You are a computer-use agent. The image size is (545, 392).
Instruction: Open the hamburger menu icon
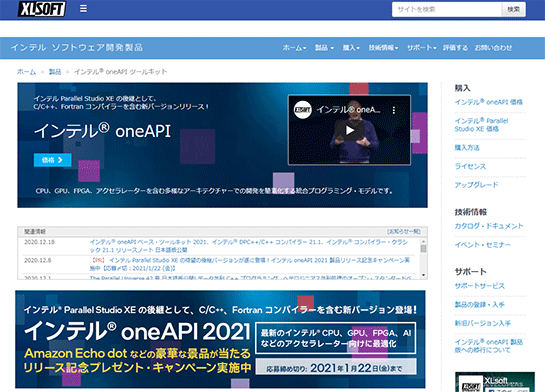[83, 9]
